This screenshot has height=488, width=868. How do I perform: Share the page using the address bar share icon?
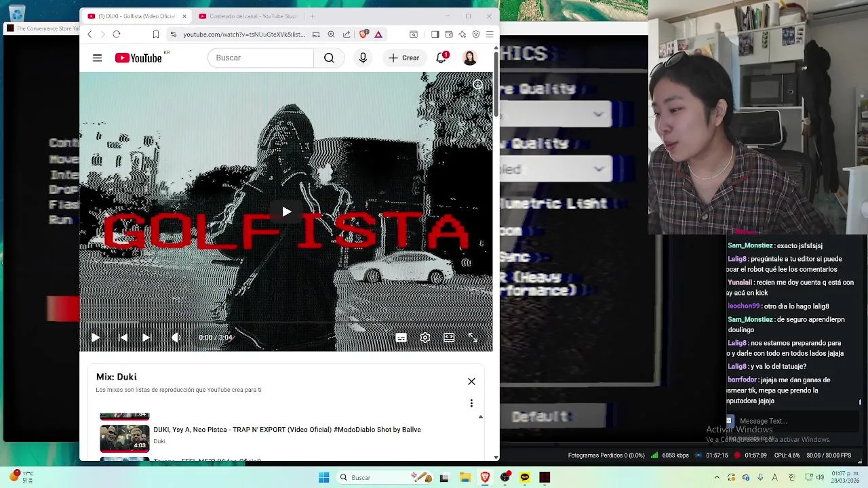tap(347, 35)
